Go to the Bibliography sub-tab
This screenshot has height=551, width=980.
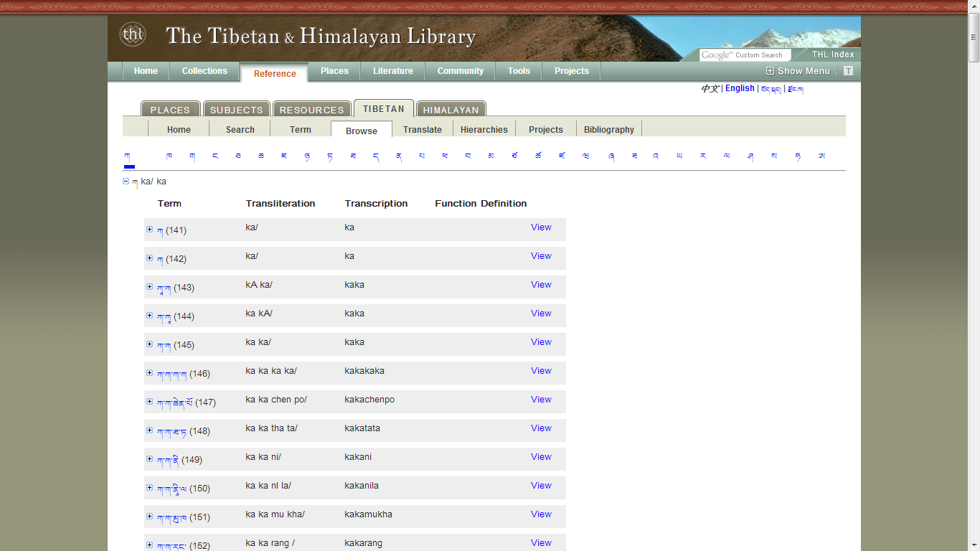609,130
